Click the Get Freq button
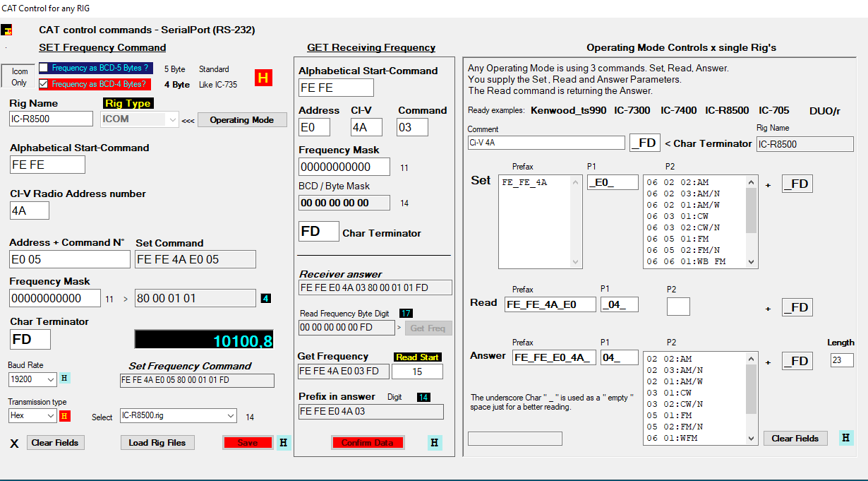868x481 pixels. click(428, 328)
